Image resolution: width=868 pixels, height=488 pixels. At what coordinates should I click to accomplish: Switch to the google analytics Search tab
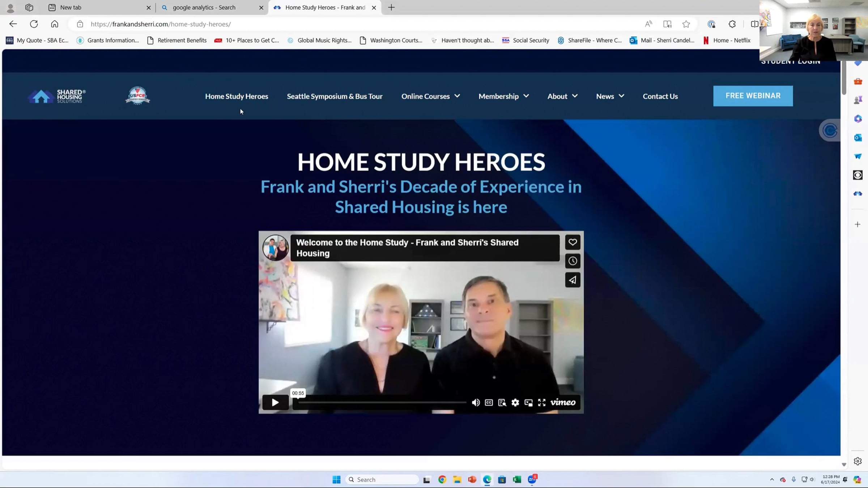204,7
